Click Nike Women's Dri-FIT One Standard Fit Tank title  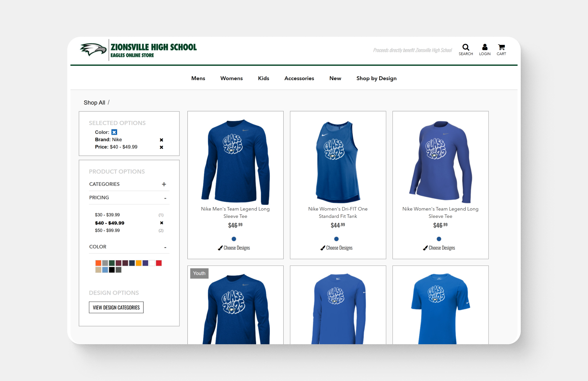tap(338, 213)
